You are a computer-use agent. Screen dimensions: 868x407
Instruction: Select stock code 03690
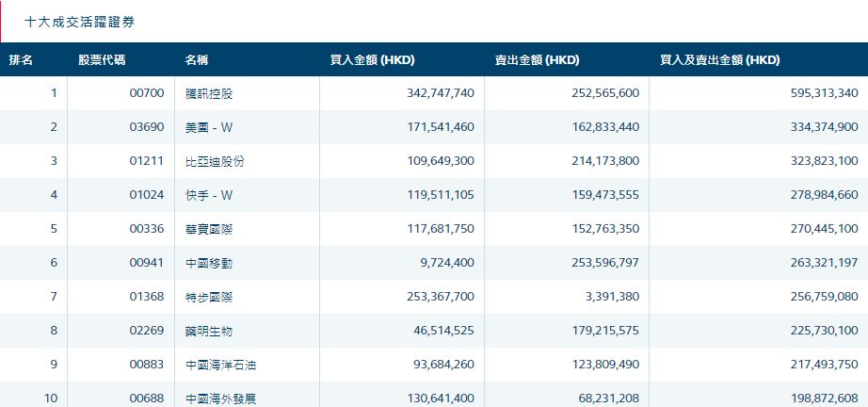pyautogui.click(x=147, y=127)
